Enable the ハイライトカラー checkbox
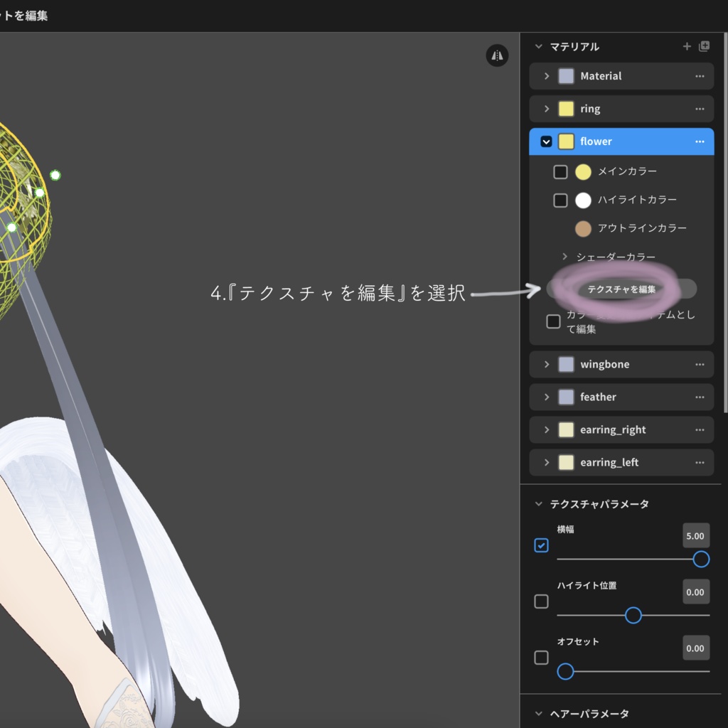The width and height of the screenshot is (728, 728). click(560, 200)
